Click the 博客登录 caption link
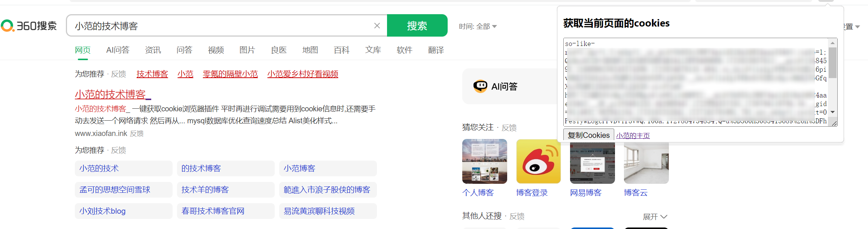The width and height of the screenshot is (868, 229). pyautogui.click(x=532, y=193)
